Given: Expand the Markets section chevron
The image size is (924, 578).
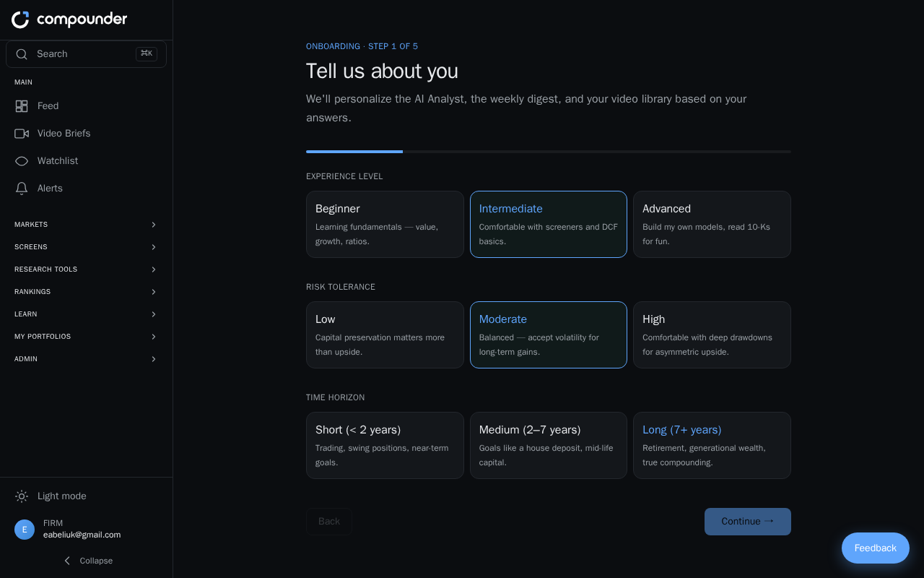Looking at the screenshot, I should point(153,225).
